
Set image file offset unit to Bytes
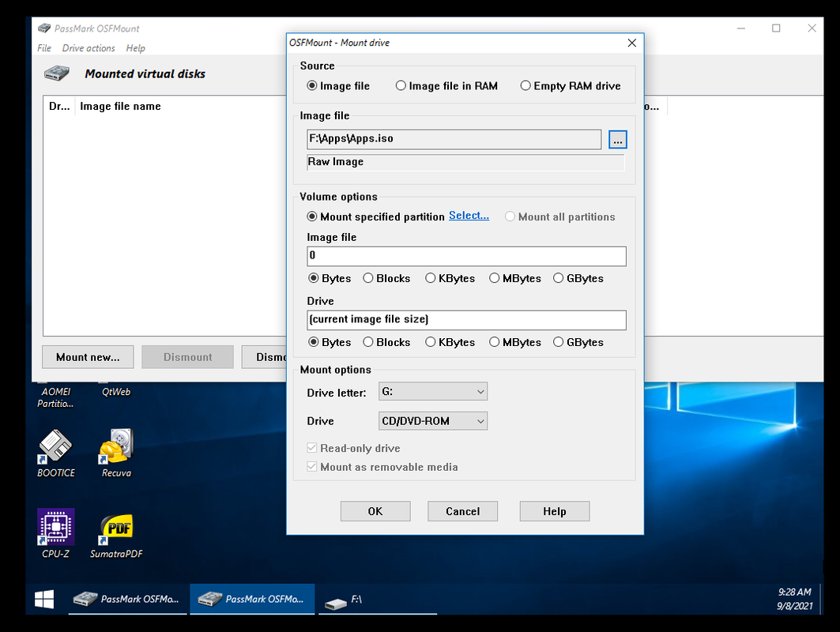coord(330,278)
